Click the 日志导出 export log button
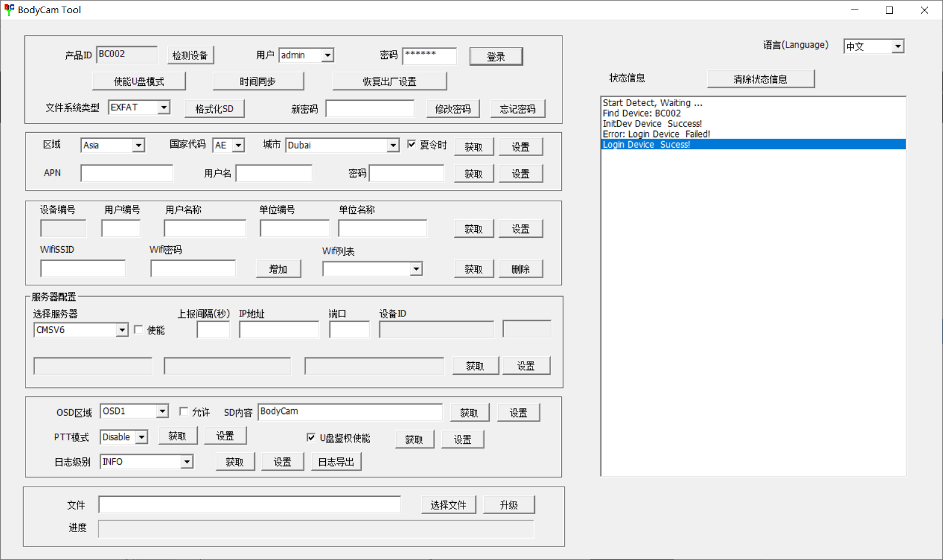Viewport: 943px width, 560px height. [336, 462]
